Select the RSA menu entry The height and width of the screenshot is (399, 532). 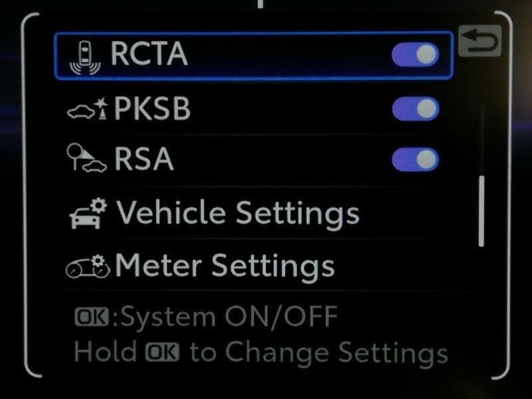click(253, 159)
